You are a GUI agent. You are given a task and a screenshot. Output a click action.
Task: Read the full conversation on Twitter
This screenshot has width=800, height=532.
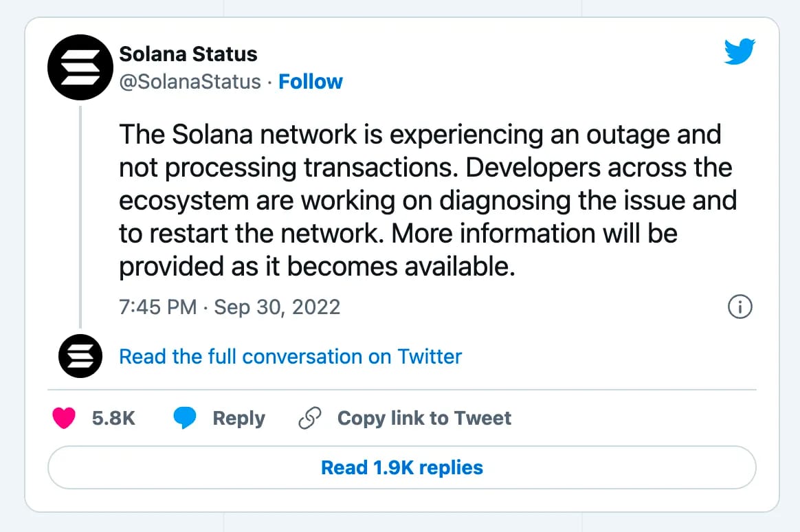pyautogui.click(x=290, y=357)
